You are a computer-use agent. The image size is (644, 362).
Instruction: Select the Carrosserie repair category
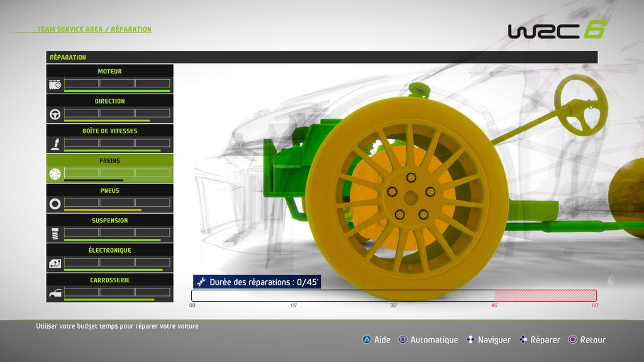point(109,288)
